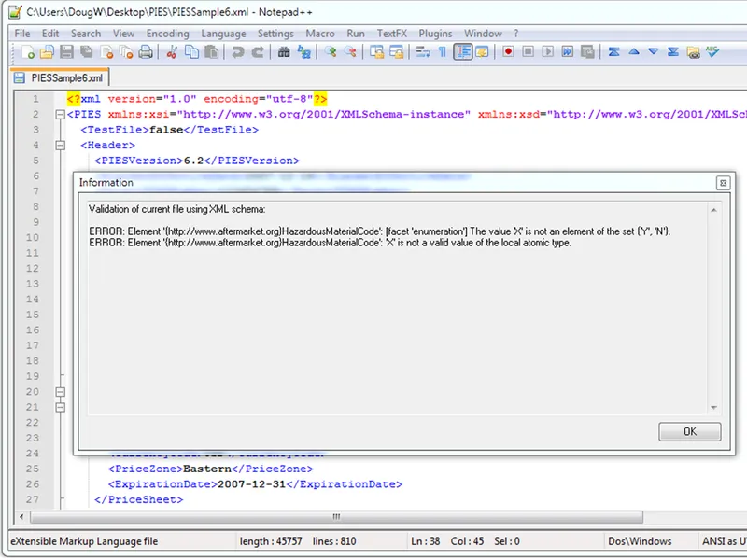The width and height of the screenshot is (747, 560).
Task: Create a new file with the New icon
Action: pos(26,52)
